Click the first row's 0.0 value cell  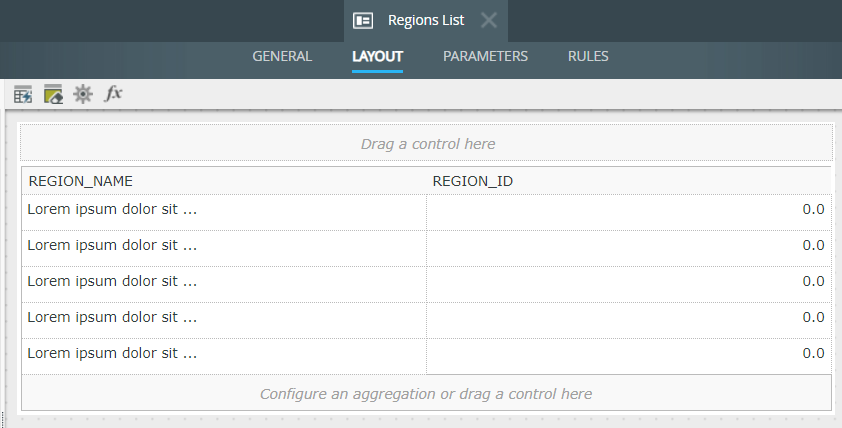[x=629, y=209]
